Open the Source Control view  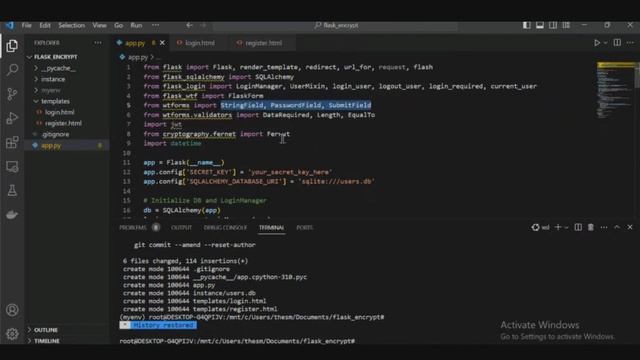pyautogui.click(x=12, y=94)
